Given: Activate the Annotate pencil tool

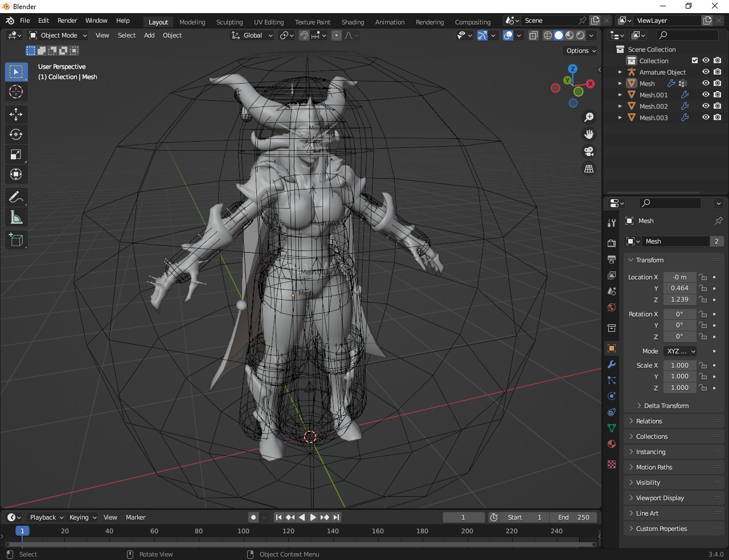Looking at the screenshot, I should 16,197.
